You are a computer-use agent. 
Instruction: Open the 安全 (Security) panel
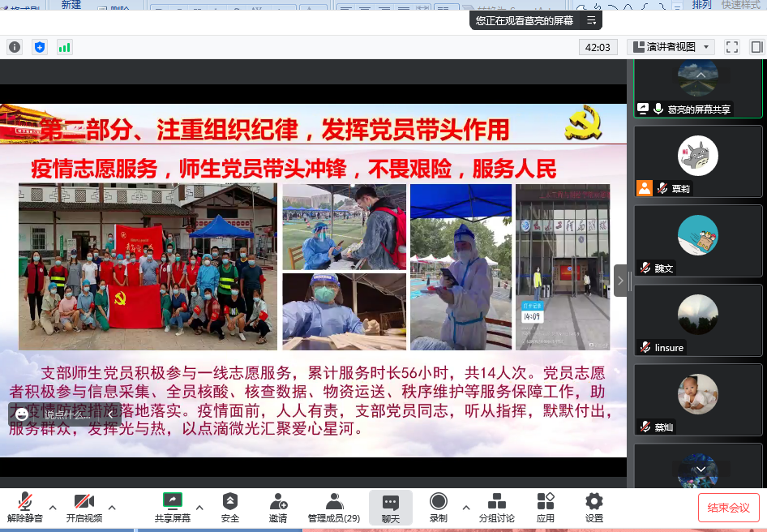(230, 508)
